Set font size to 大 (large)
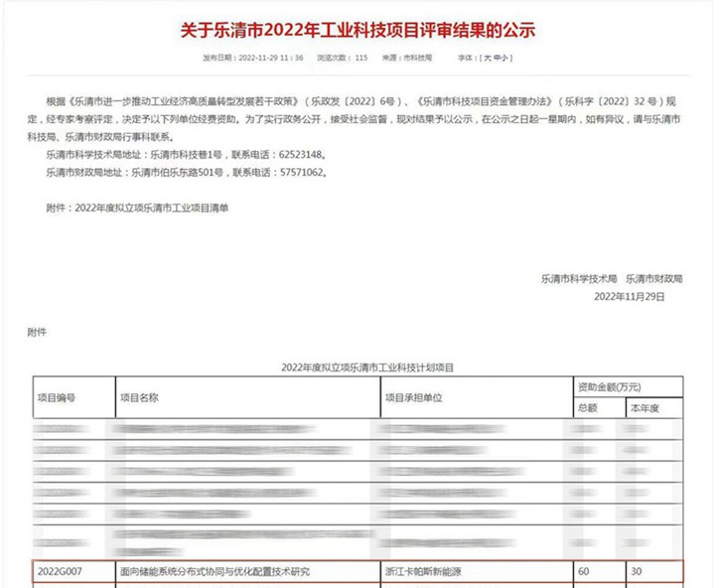The height and width of the screenshot is (588, 715). click(486, 59)
